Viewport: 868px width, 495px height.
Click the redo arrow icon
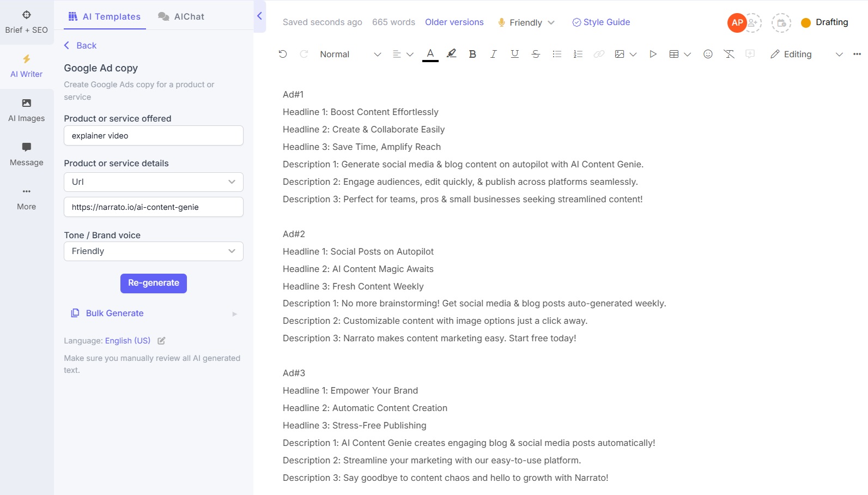[x=304, y=54]
